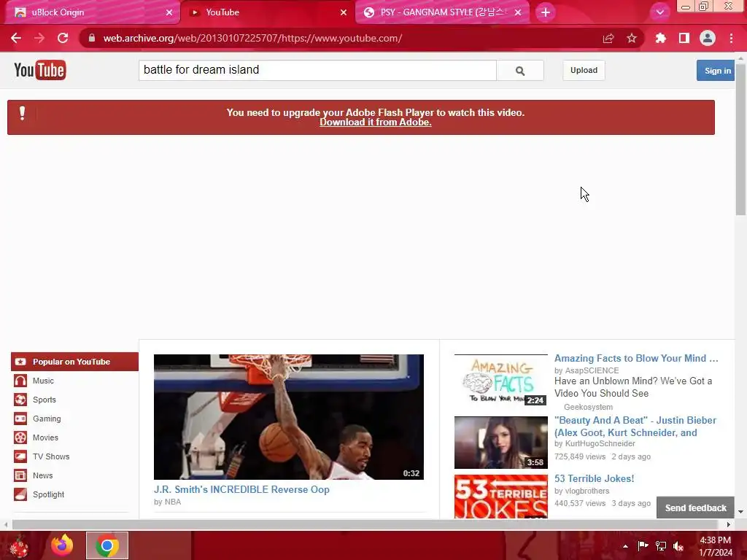Click the YouTube logo
This screenshot has height=560, width=747.
click(x=40, y=70)
